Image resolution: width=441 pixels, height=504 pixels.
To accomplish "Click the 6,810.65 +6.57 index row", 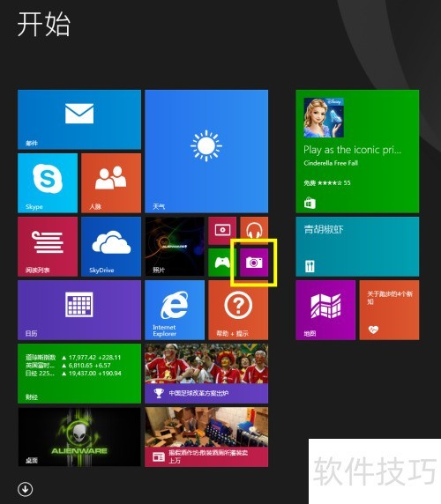I will point(68,366).
